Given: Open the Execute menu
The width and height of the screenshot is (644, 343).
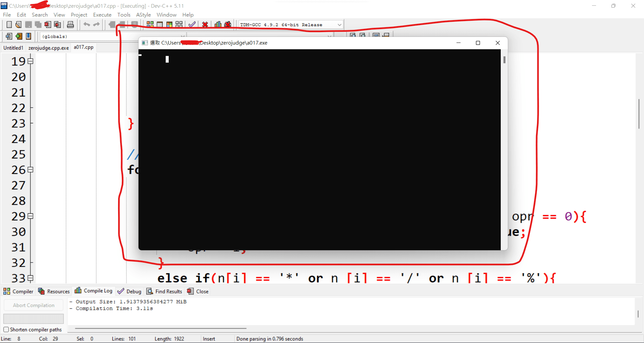Looking at the screenshot, I should [x=102, y=15].
